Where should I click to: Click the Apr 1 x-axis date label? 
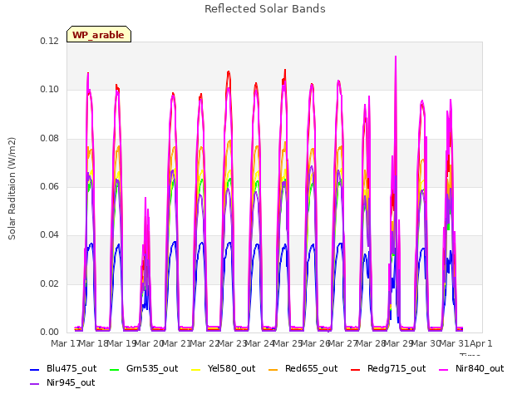[481, 343]
